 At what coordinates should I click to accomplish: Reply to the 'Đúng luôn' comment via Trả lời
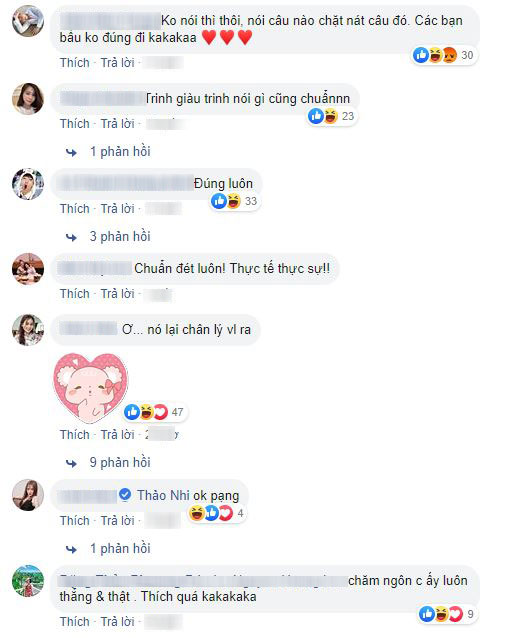[x=117, y=208]
